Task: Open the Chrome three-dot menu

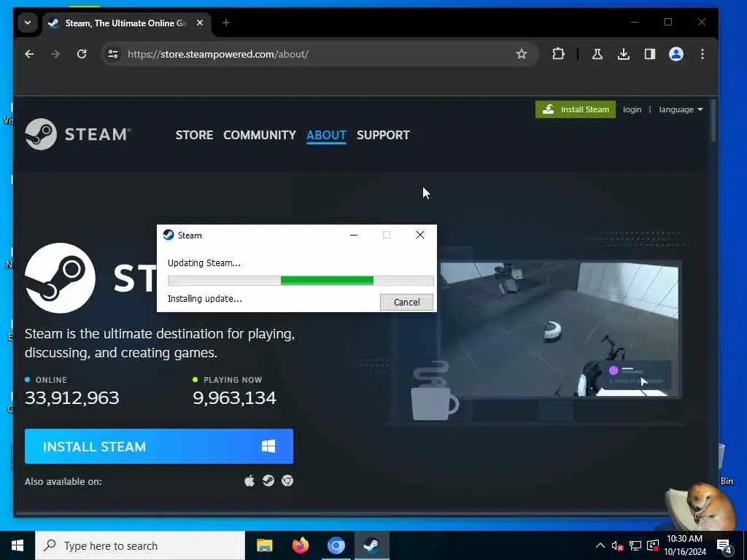Action: point(703,54)
